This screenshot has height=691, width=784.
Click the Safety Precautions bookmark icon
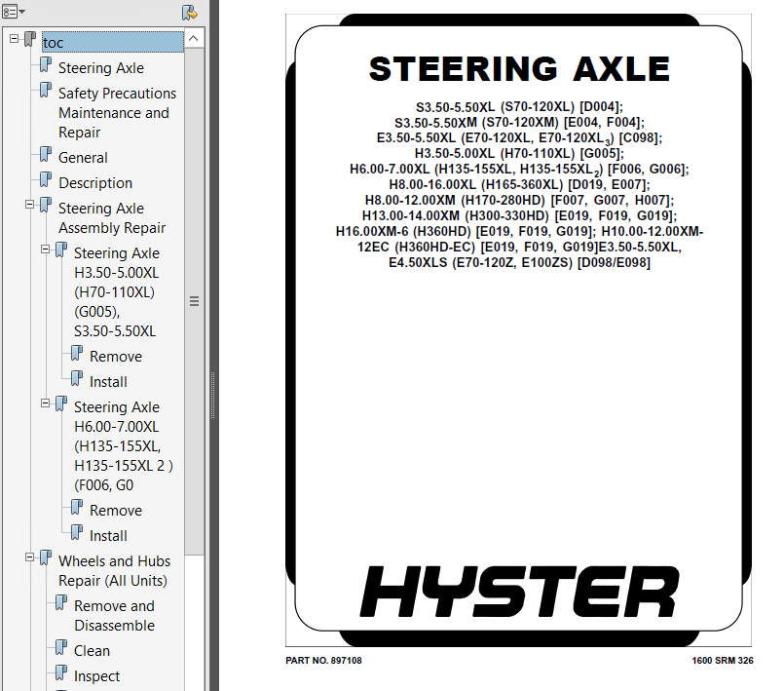[46, 90]
